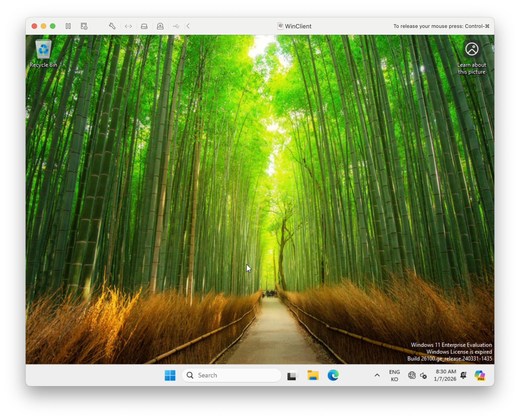Click the taskbar Search box
This screenshot has width=520, height=420.
[231, 375]
